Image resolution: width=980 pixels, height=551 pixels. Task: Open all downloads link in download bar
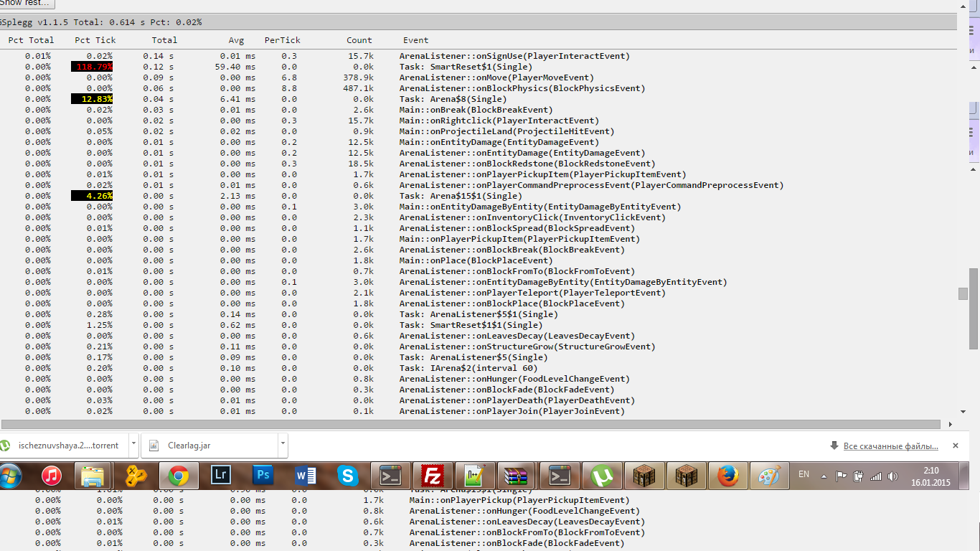click(890, 446)
